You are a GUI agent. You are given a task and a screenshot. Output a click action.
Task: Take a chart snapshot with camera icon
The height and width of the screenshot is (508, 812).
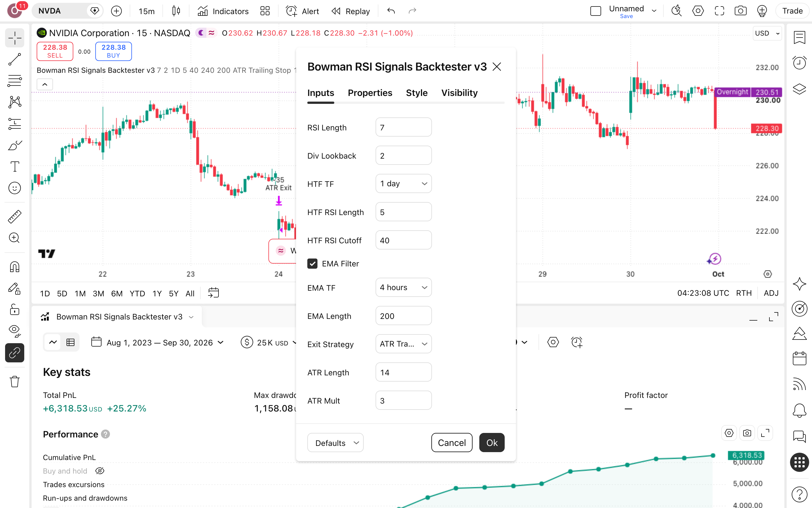tap(740, 11)
